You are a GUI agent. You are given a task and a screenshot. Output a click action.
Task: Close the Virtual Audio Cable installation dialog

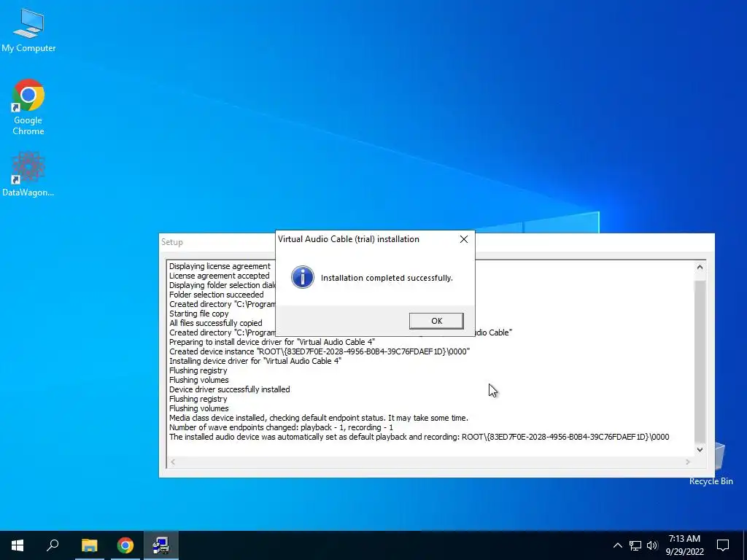coord(463,239)
